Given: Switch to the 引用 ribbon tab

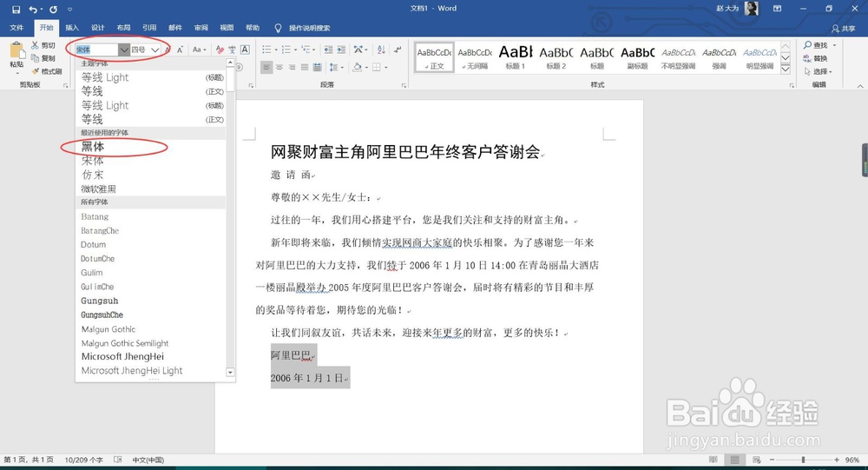Looking at the screenshot, I should tap(149, 28).
